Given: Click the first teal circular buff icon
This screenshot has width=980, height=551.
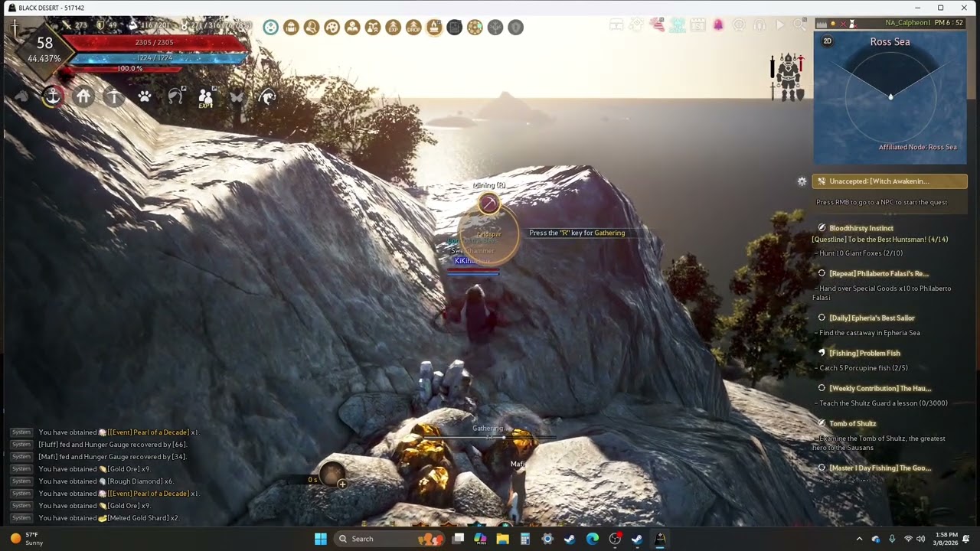Looking at the screenshot, I should point(270,28).
